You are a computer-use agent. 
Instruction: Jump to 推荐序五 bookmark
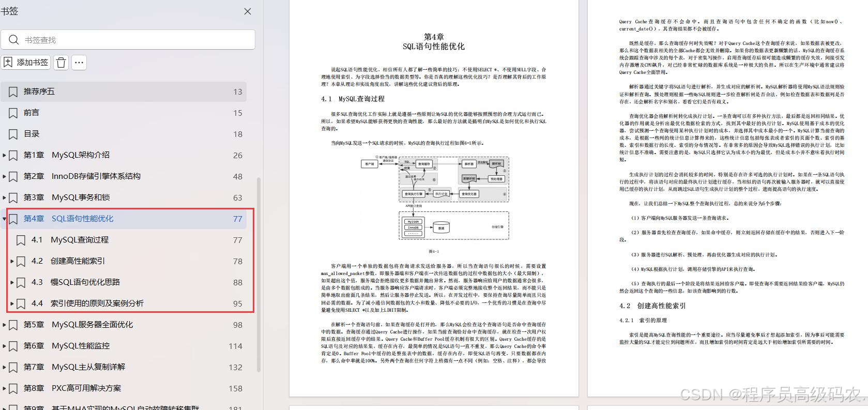tap(39, 92)
